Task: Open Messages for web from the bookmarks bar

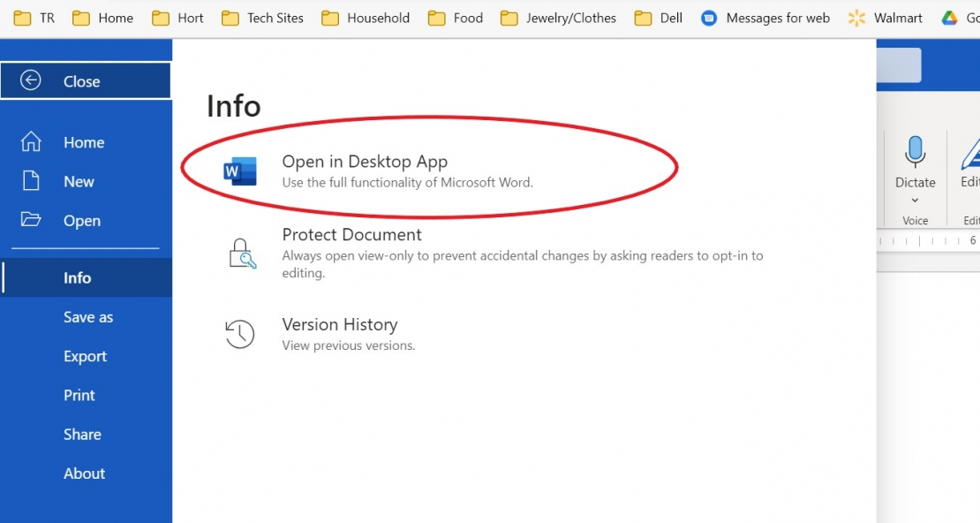Action: [x=765, y=17]
